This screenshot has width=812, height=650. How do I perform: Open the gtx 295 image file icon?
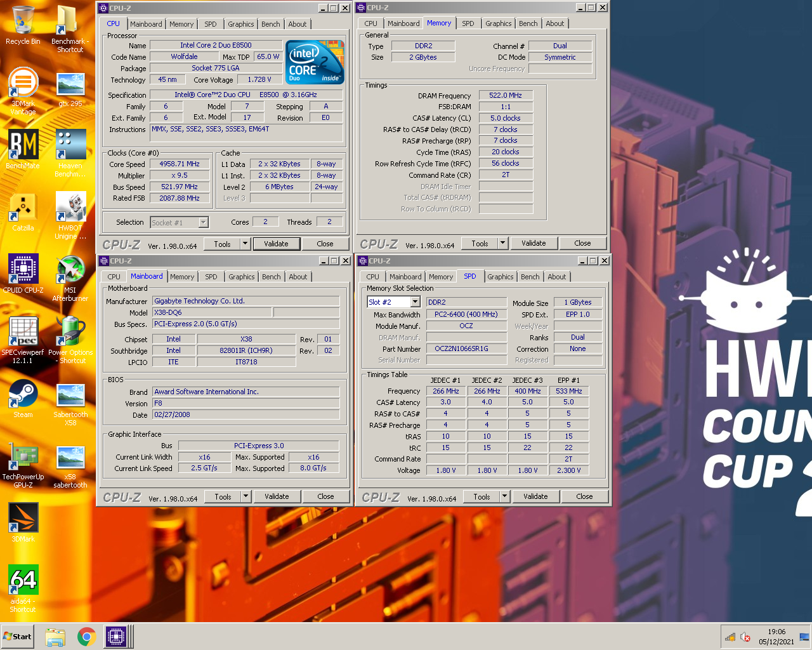70,90
